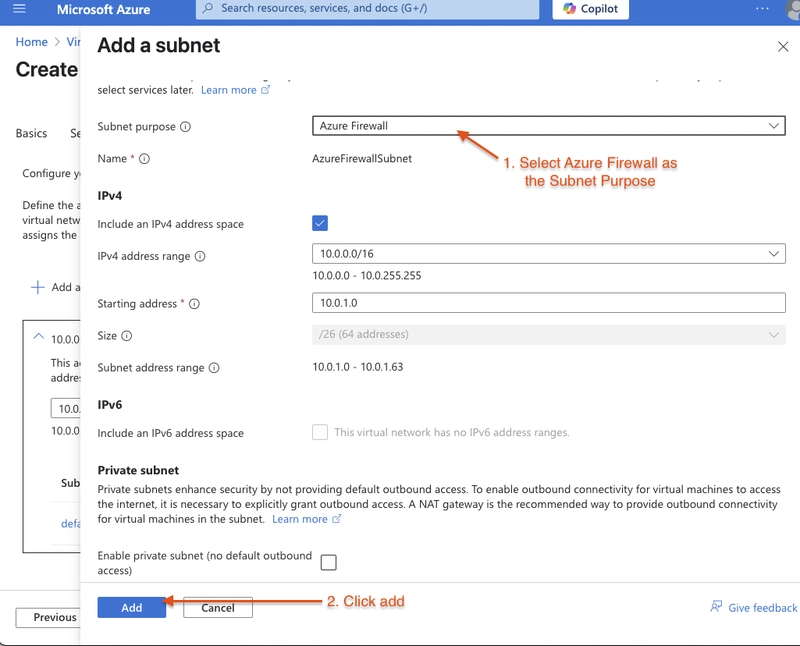Collapse the 10.0 address space chevron
Image resolution: width=800 pixels, height=646 pixels.
click(38, 336)
